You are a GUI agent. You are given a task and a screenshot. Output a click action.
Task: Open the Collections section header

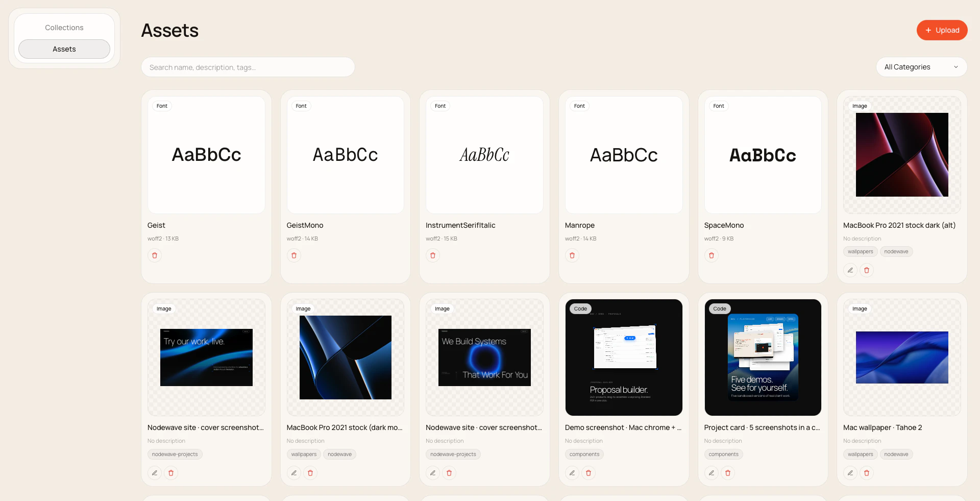pyautogui.click(x=64, y=27)
